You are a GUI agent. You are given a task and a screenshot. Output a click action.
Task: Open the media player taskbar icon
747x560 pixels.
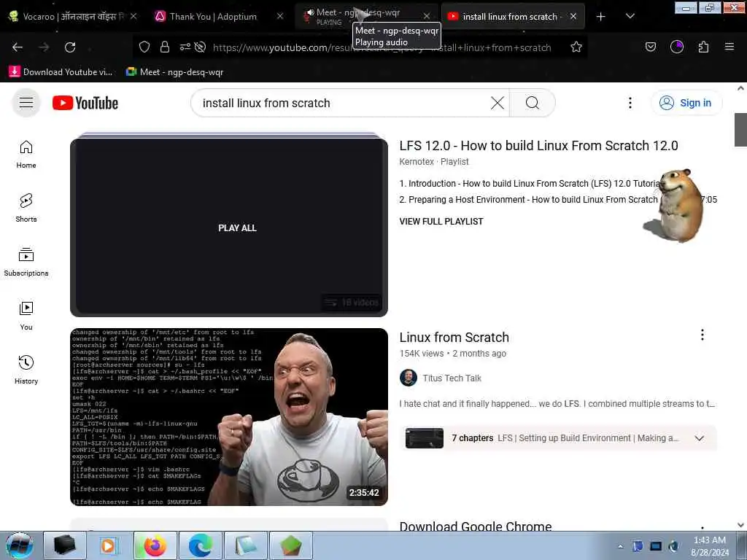pos(109,545)
